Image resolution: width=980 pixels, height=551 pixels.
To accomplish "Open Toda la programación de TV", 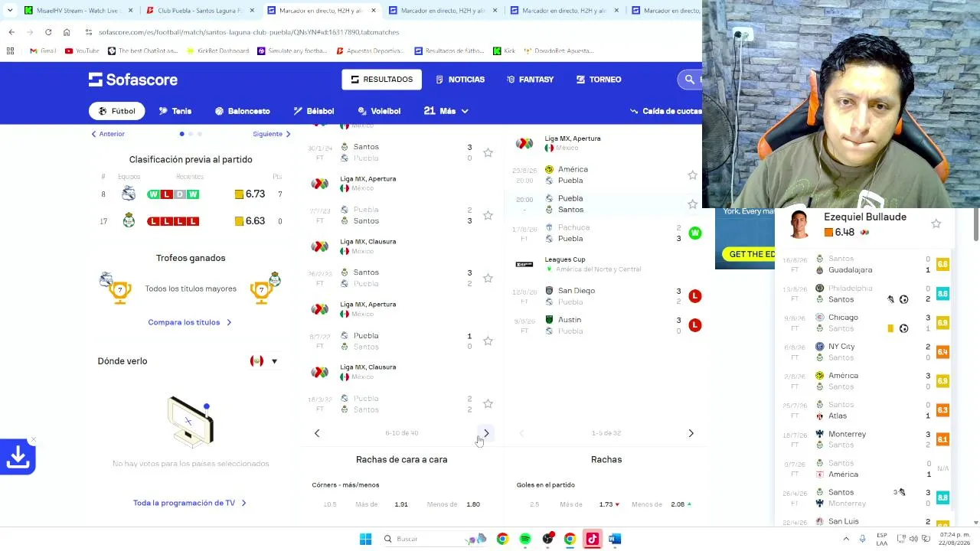I will 190,503.
